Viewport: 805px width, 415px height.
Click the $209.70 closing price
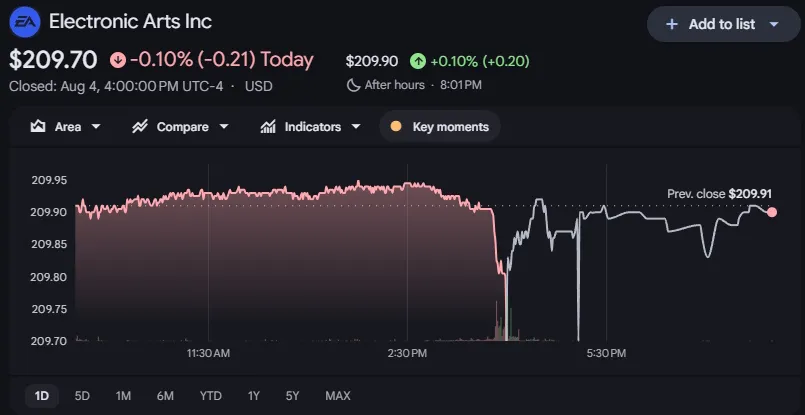pos(53,60)
